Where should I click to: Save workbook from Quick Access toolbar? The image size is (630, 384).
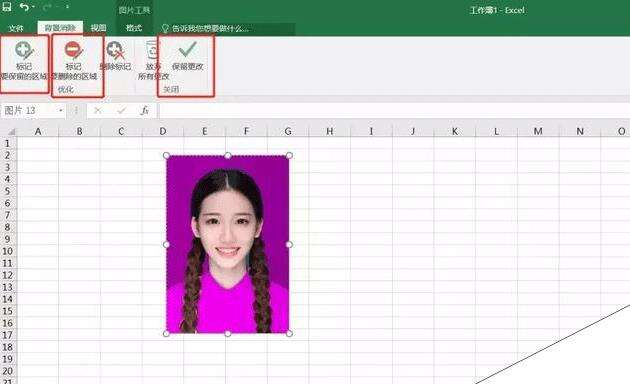pyautogui.click(x=7, y=6)
